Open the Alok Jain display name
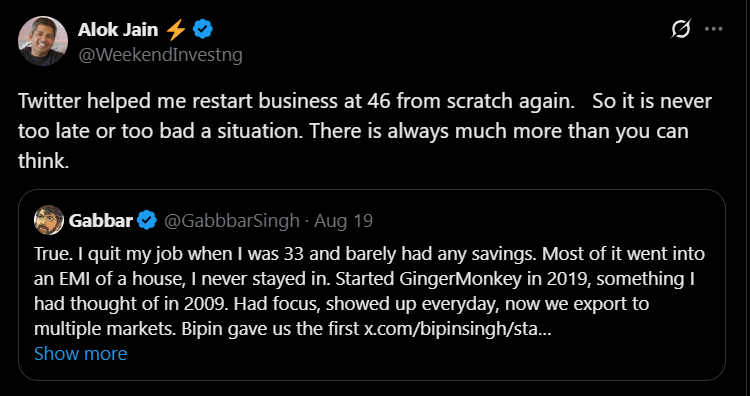The width and height of the screenshot is (750, 396). [118, 30]
